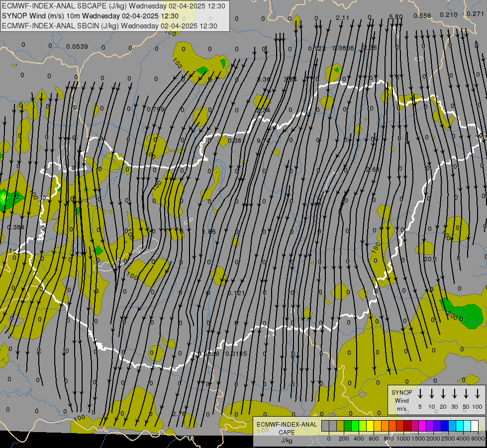Click the wind arrow above the 10 label
The image size is (487, 448).
[x=432, y=394]
